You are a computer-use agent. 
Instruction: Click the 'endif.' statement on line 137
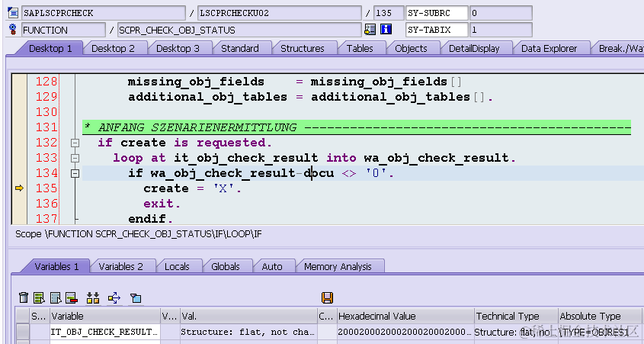point(150,219)
